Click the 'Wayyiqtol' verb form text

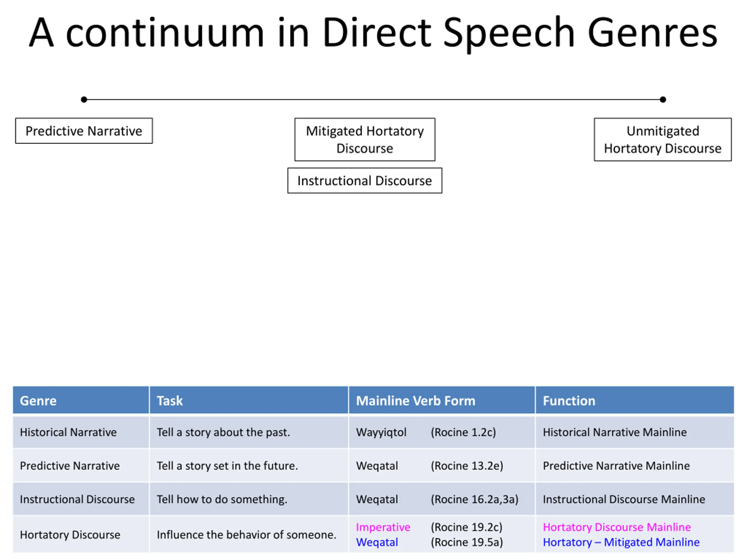pyautogui.click(x=381, y=433)
